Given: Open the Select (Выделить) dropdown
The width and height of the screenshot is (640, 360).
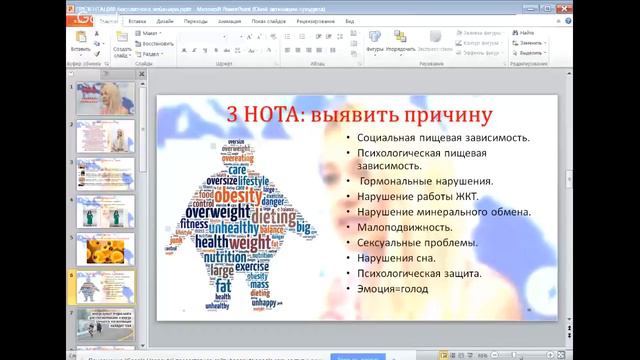Looking at the screenshot, I should pyautogui.click(x=529, y=53).
